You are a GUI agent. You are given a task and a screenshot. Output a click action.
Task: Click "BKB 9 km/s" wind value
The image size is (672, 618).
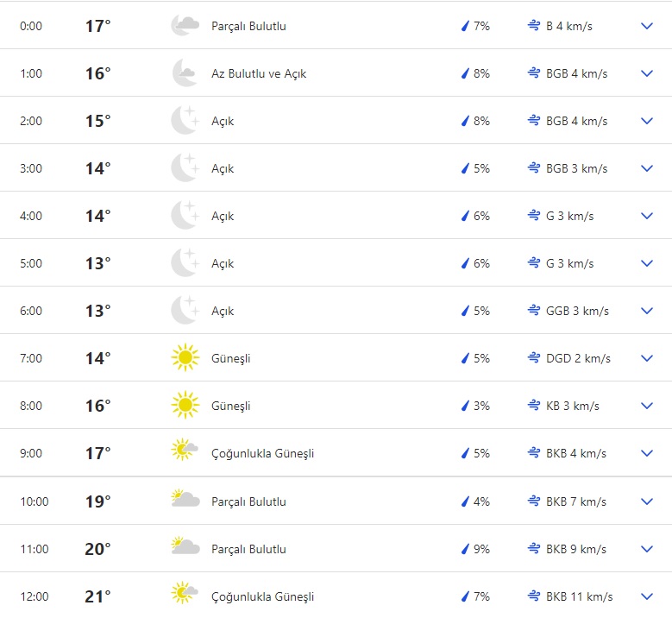(x=576, y=549)
